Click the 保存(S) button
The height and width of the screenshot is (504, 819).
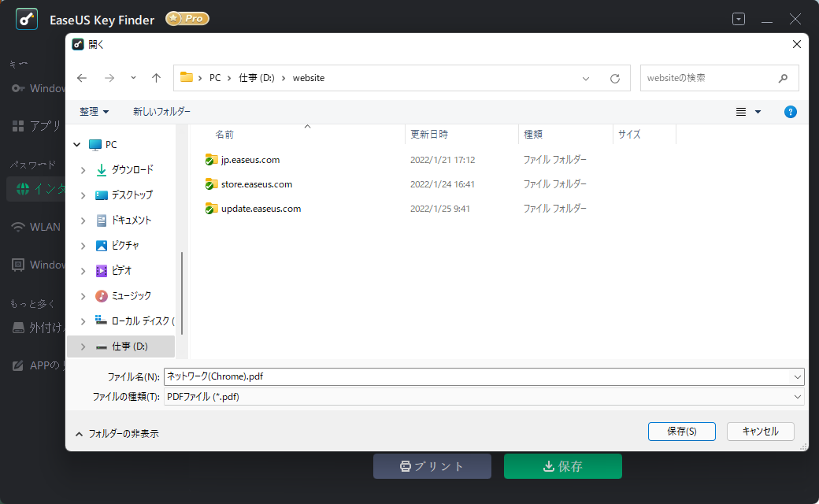(681, 432)
